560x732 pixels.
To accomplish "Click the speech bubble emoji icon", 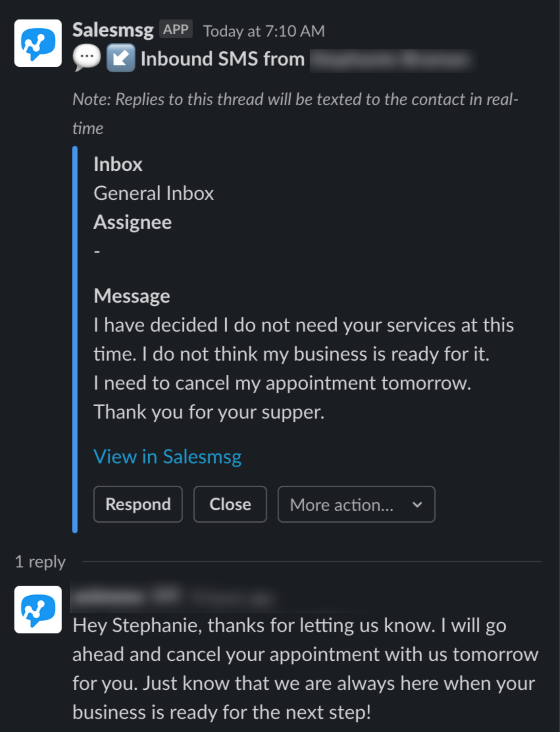I will [x=87, y=58].
